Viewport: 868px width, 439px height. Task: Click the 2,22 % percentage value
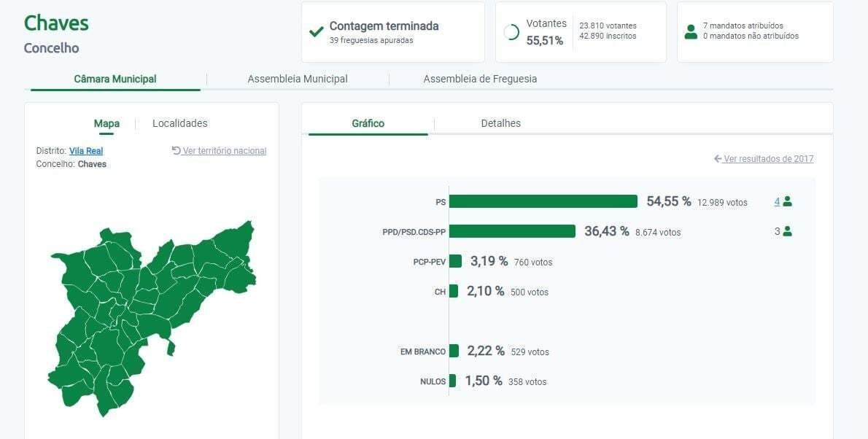(486, 351)
